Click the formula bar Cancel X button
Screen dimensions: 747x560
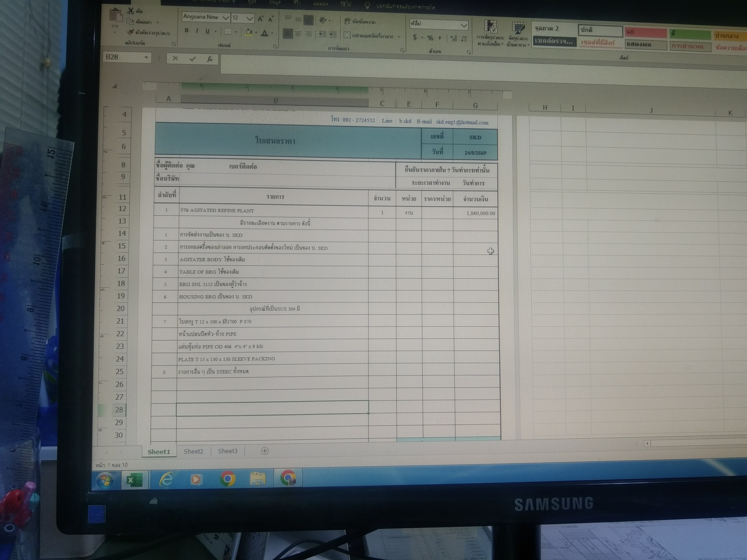click(175, 58)
